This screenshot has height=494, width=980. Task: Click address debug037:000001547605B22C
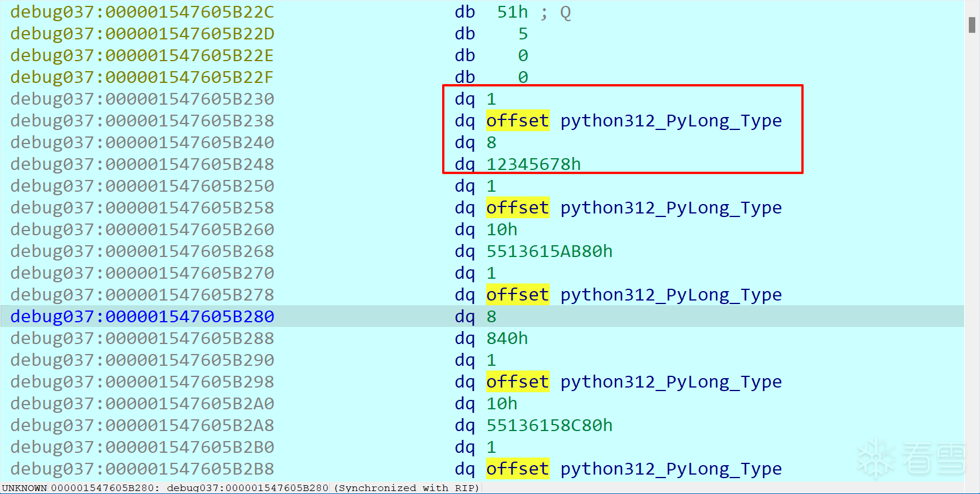click(x=142, y=12)
